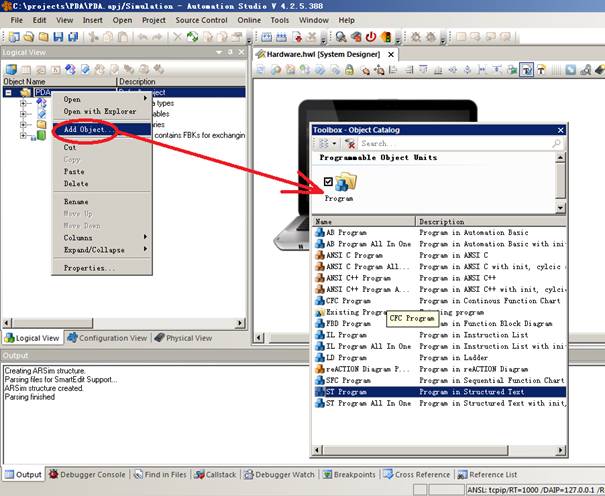This screenshot has height=496, width=605.
Task: Click the filter icon beside toolbox search
Action: (350, 144)
